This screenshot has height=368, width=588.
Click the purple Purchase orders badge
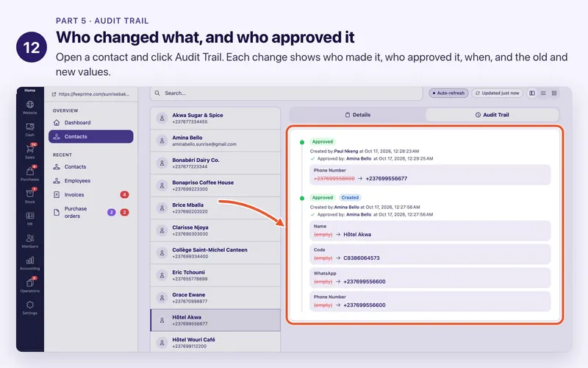click(112, 212)
